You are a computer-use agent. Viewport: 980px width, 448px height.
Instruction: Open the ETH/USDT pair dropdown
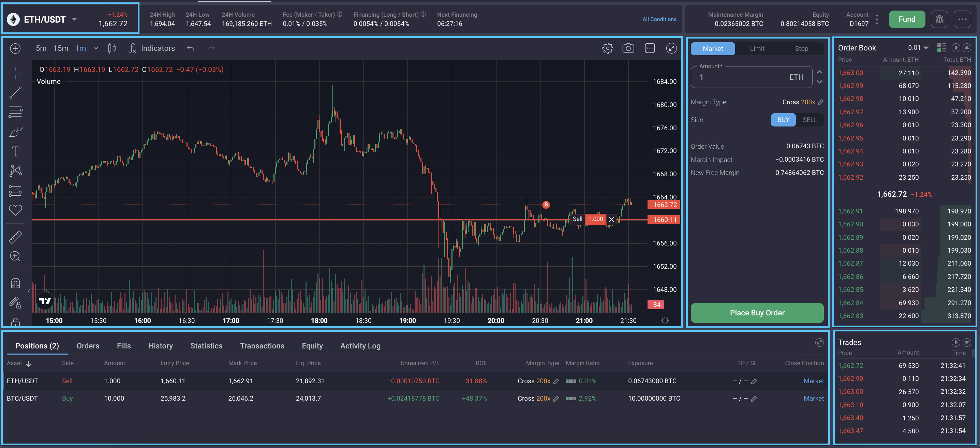click(x=75, y=19)
